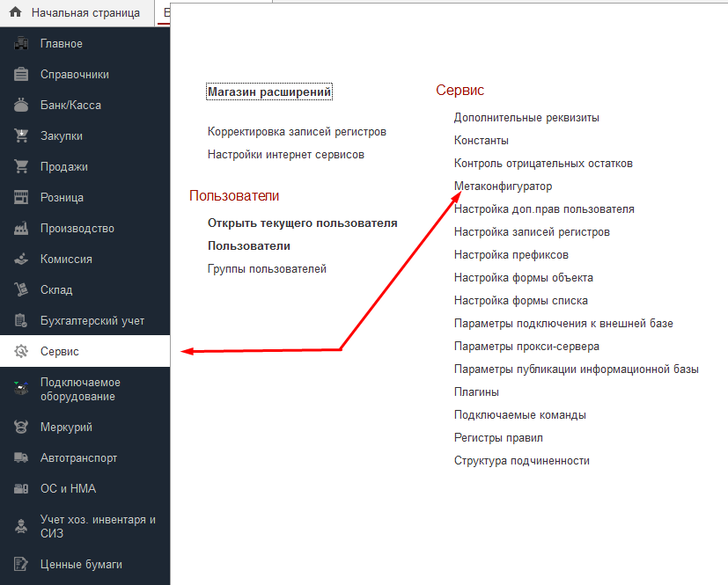Image resolution: width=728 pixels, height=585 pixels.
Task: Open the Начальная страница tab
Action: (x=77, y=13)
